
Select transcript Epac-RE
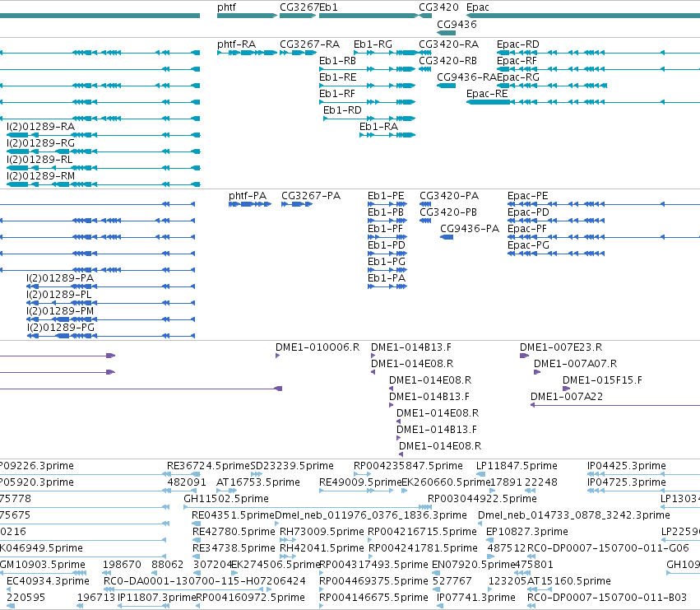[x=583, y=102]
